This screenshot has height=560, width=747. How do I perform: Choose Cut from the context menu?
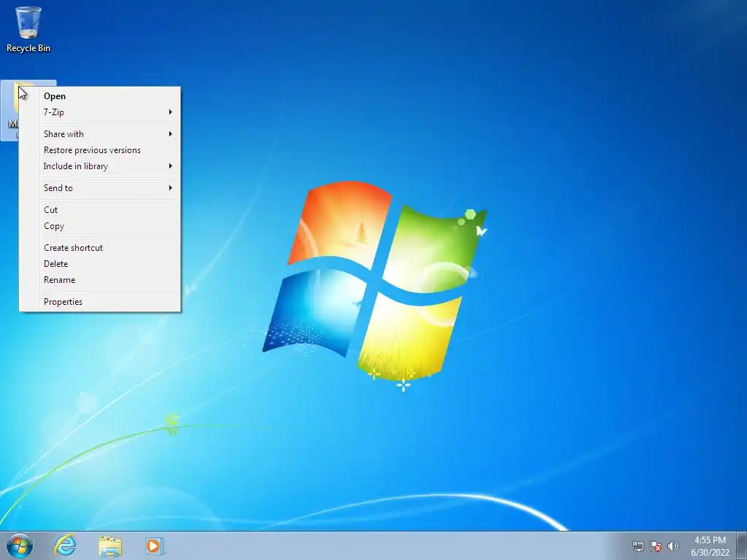[99, 210]
